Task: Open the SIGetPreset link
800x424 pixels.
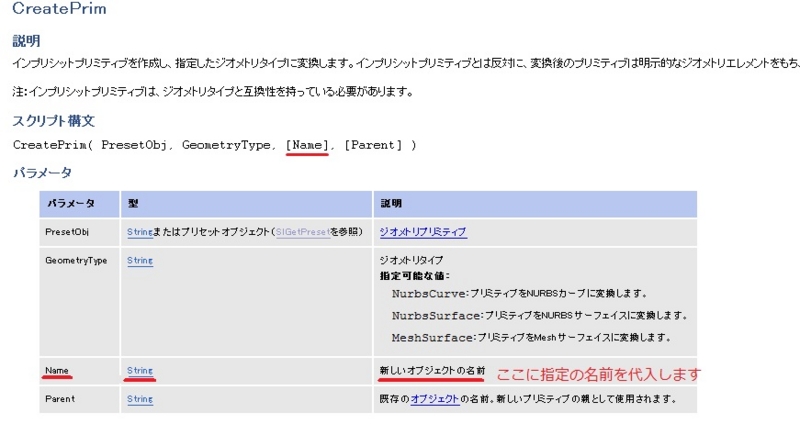Action: (303, 232)
